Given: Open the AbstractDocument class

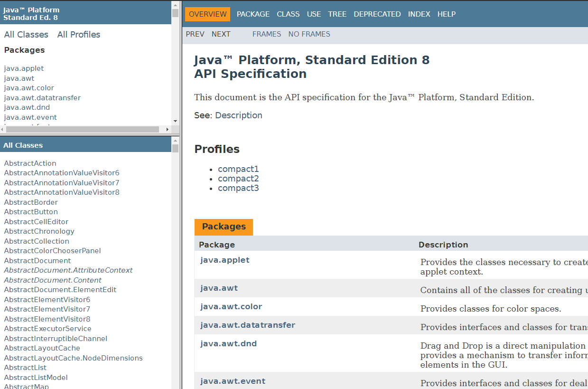Looking at the screenshot, I should 37,261.
